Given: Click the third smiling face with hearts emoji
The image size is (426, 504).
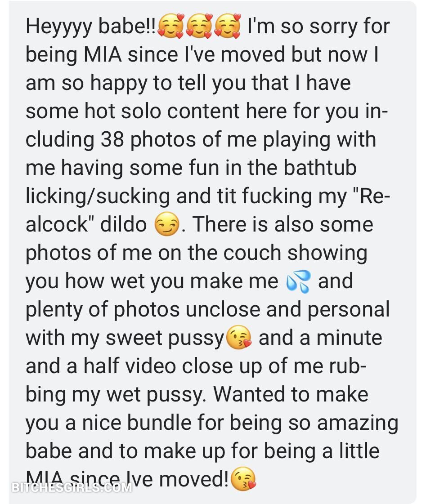Looking at the screenshot, I should pos(227,26).
